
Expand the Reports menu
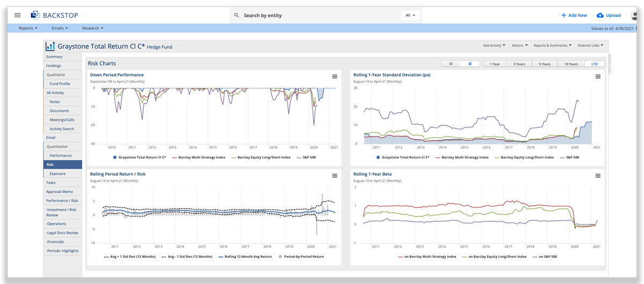tap(28, 28)
